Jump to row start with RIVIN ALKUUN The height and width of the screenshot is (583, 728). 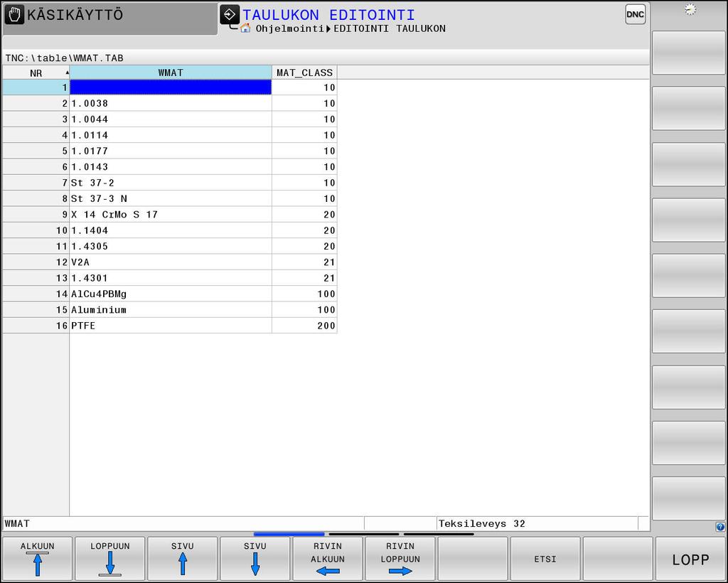tap(328, 558)
